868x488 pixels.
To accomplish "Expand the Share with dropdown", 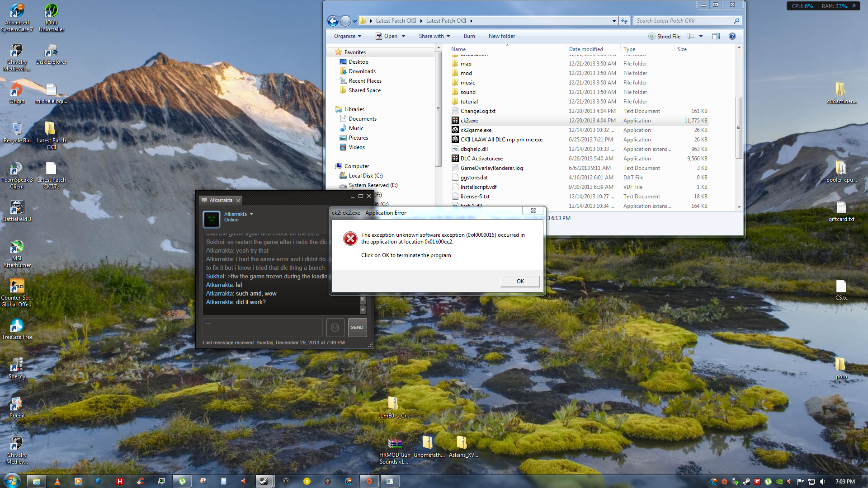I will (x=434, y=36).
